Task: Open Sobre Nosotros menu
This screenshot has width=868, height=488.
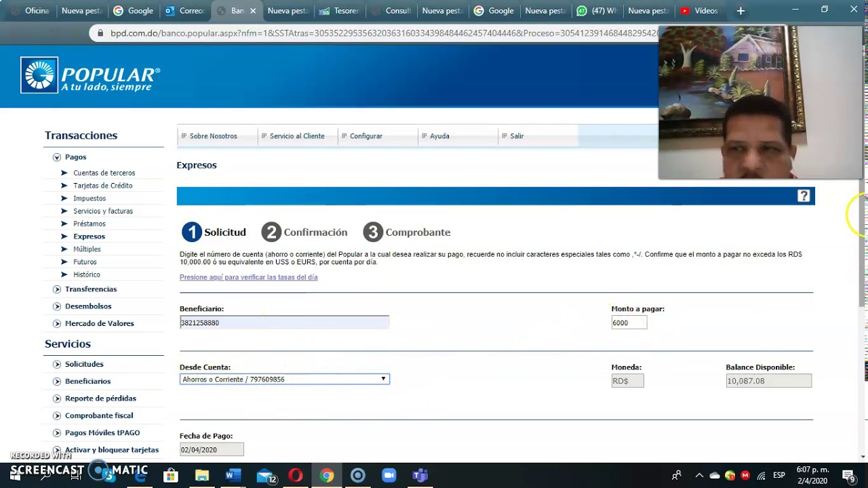Action: 213,136
